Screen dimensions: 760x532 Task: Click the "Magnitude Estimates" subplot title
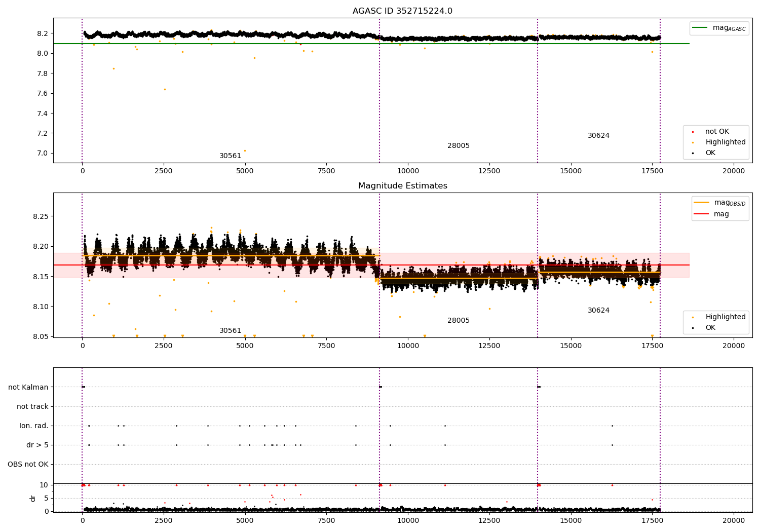pyautogui.click(x=402, y=186)
